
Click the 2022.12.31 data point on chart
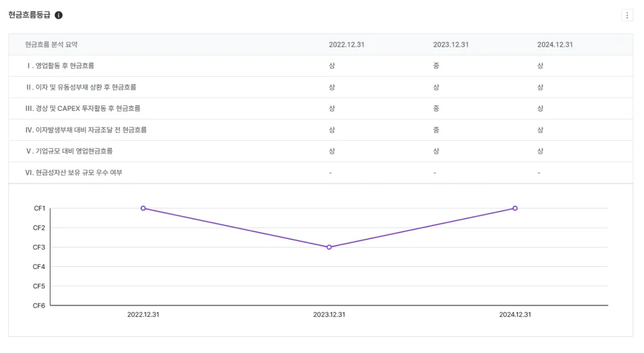tap(143, 208)
